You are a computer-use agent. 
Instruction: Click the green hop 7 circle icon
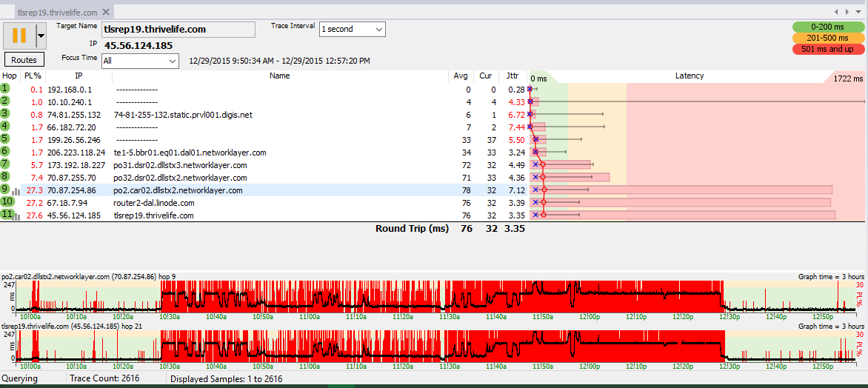point(5,164)
